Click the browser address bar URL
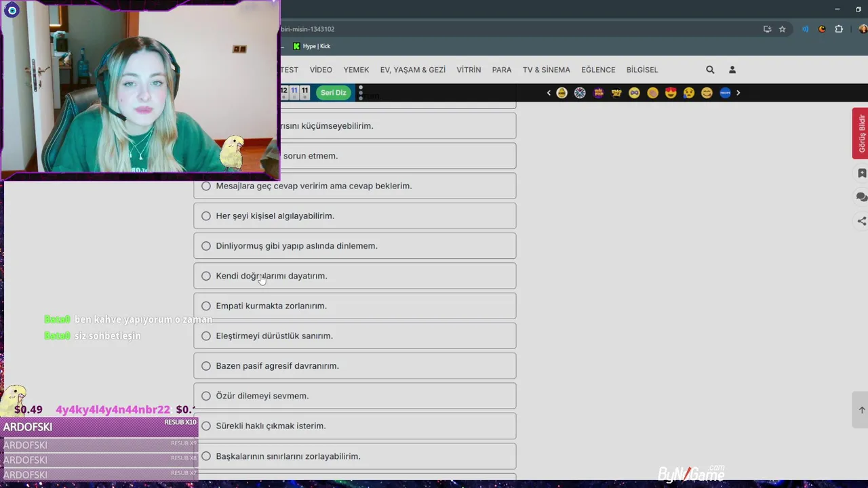This screenshot has width=868, height=488. tap(307, 29)
